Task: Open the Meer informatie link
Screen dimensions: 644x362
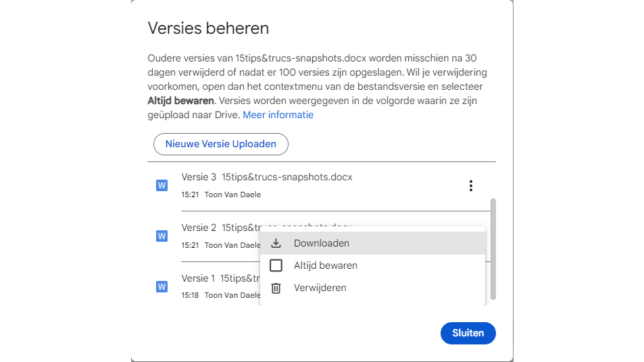Action: coord(278,115)
